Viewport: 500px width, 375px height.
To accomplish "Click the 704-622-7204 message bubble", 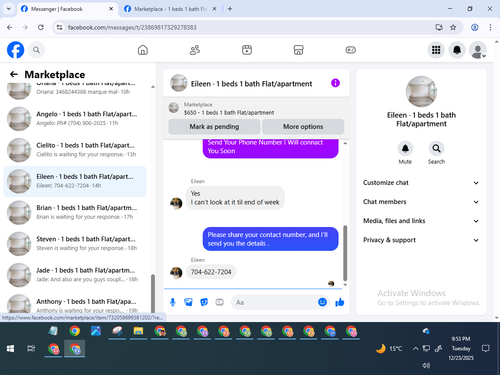I will click(211, 272).
